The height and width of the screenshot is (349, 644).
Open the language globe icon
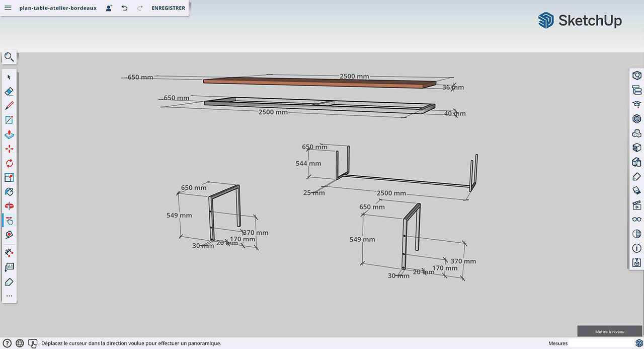point(20,343)
